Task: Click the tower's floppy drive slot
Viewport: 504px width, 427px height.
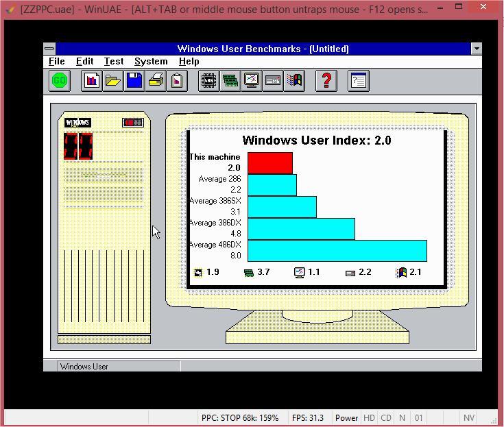Action: pyautogui.click(x=104, y=175)
